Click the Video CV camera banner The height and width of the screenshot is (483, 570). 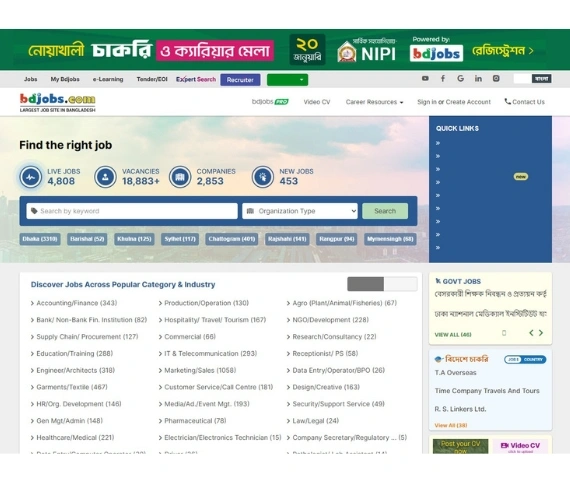(x=520, y=446)
